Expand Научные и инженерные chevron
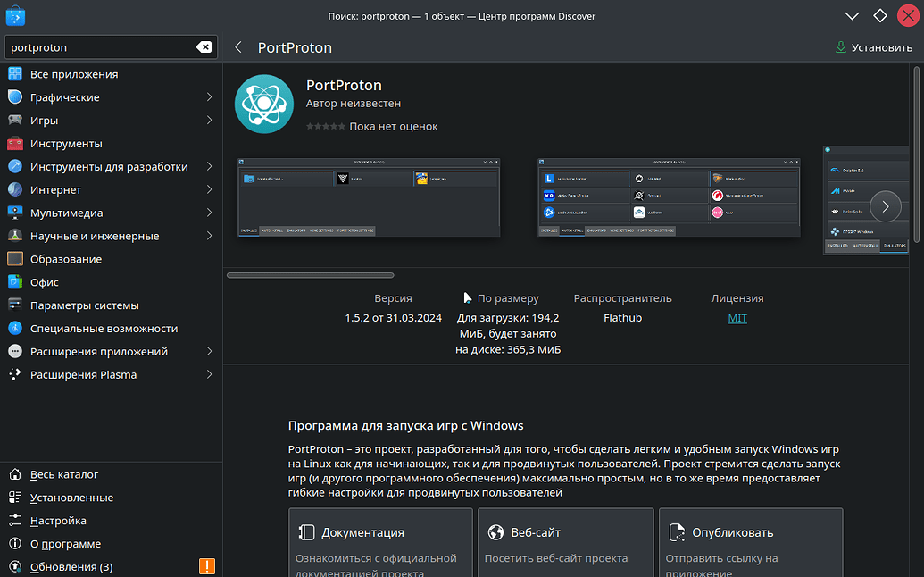Screen dimensions: 924x577 (209, 236)
